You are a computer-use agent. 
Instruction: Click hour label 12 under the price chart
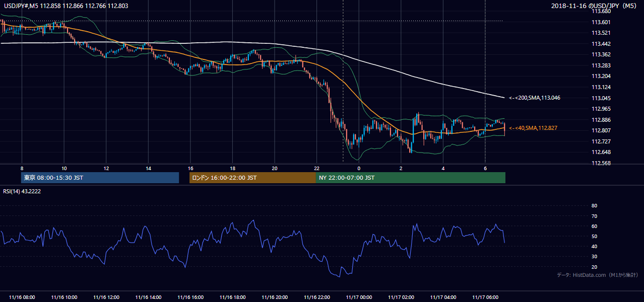[106, 168]
